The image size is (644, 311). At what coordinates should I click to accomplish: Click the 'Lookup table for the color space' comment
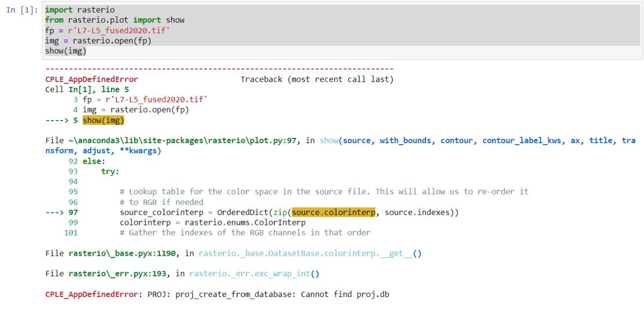[324, 191]
